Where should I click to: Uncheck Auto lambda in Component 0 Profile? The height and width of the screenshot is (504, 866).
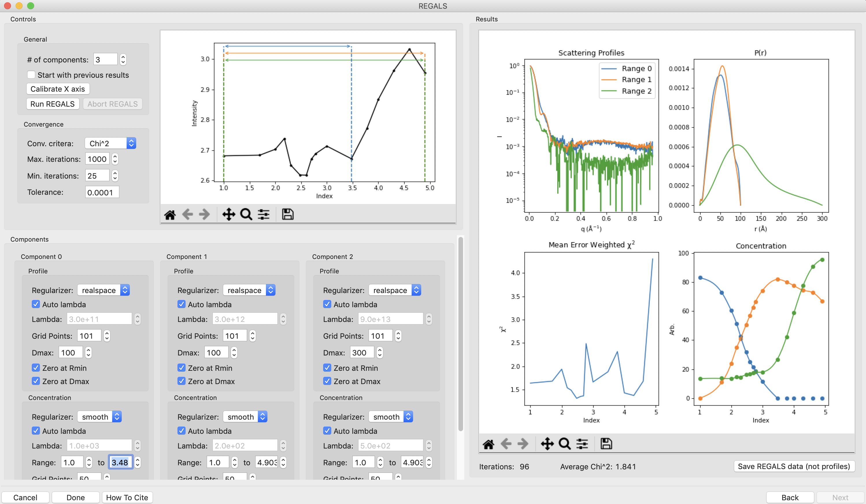[36, 304]
